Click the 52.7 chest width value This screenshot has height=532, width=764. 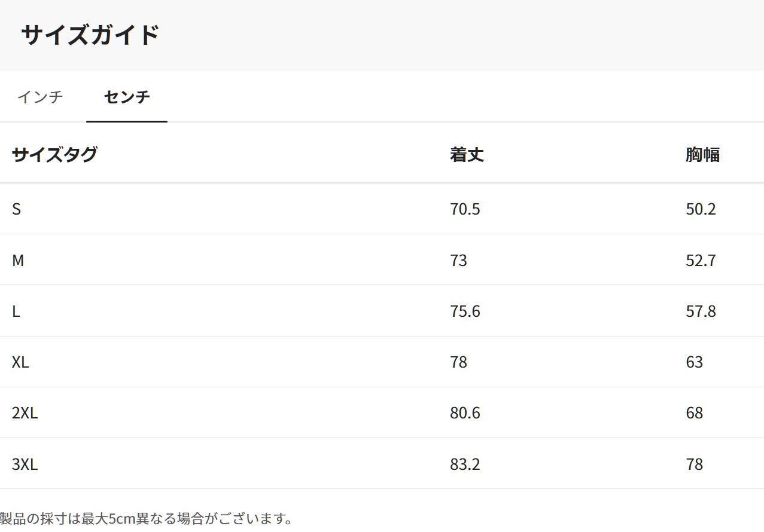coord(701,261)
